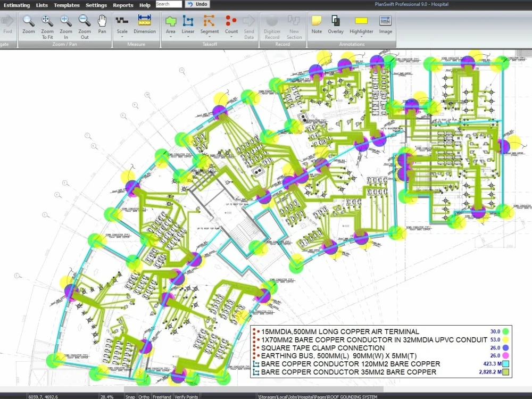
Task: Expand the Linear dropdown arrow
Action: (188, 37)
